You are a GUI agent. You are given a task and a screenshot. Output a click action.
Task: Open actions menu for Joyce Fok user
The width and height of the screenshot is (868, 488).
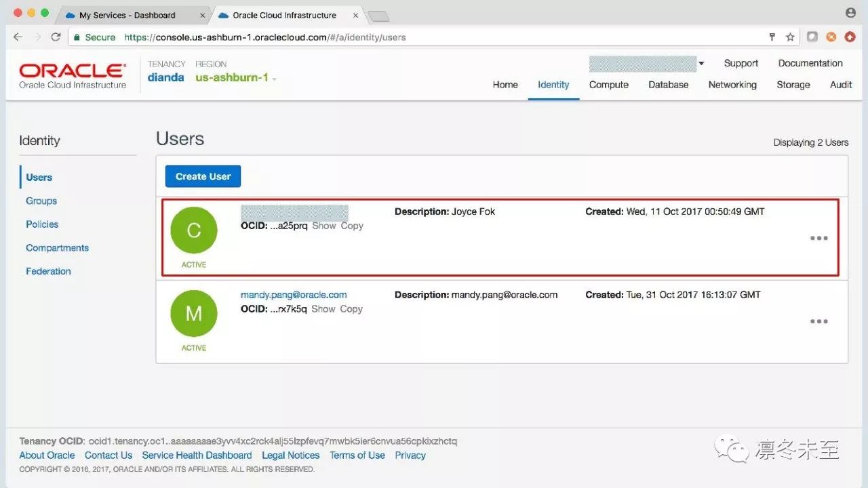(819, 239)
